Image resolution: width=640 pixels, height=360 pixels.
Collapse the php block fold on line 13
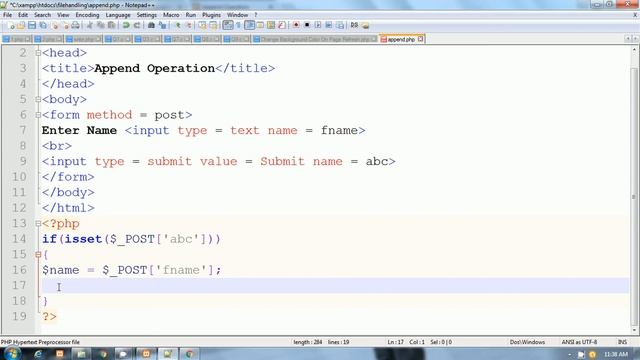38,224
